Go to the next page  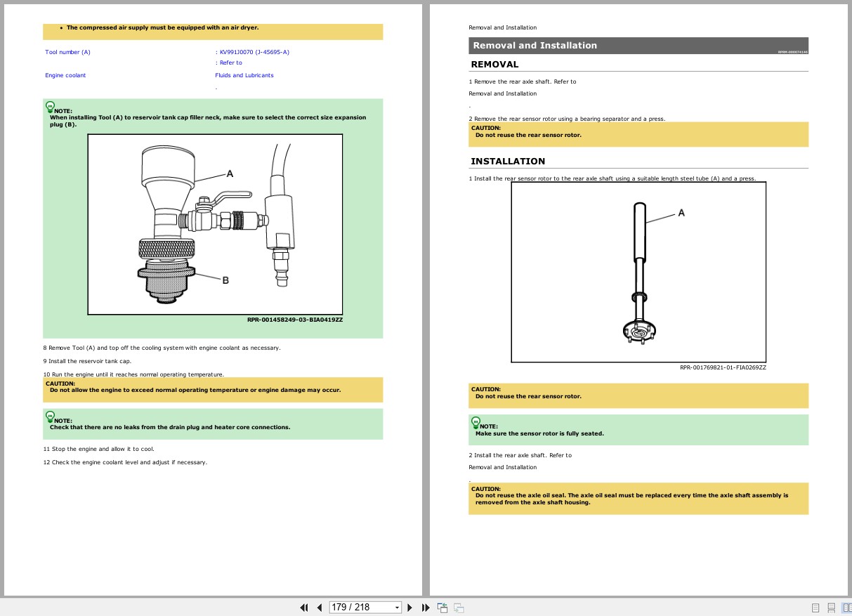pyautogui.click(x=410, y=608)
